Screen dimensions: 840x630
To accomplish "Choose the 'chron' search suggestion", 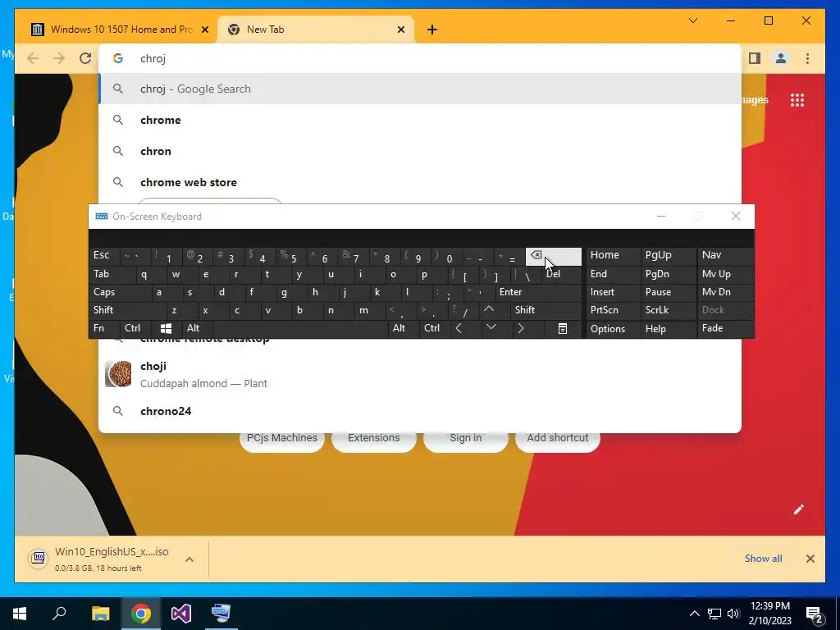I will (x=420, y=151).
